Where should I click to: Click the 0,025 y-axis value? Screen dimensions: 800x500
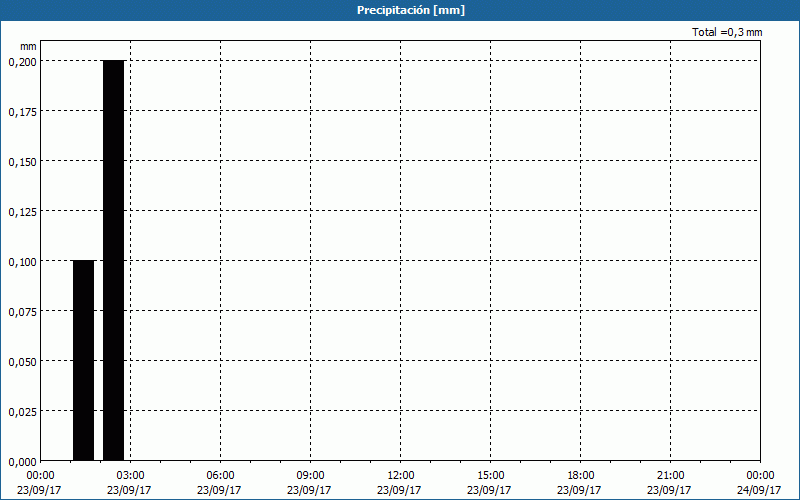coord(22,412)
